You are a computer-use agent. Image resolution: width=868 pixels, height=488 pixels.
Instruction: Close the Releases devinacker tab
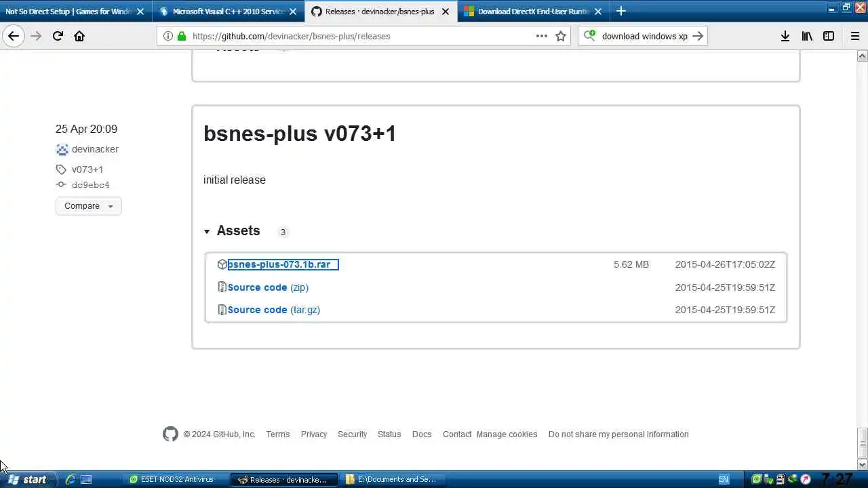446,11
